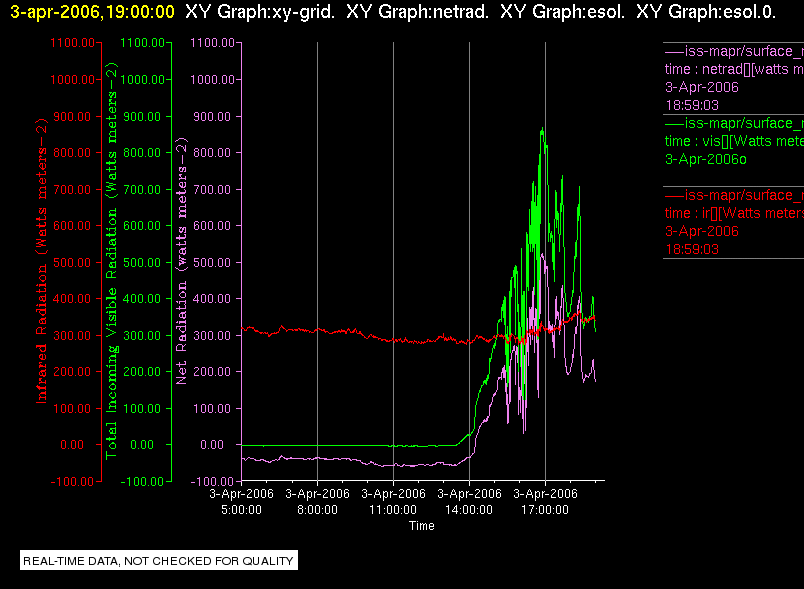
Task: Click the 'REAL-TIME DATA, NOT CHECKED FOR QUALITY' notice
Action: pyautogui.click(x=159, y=560)
